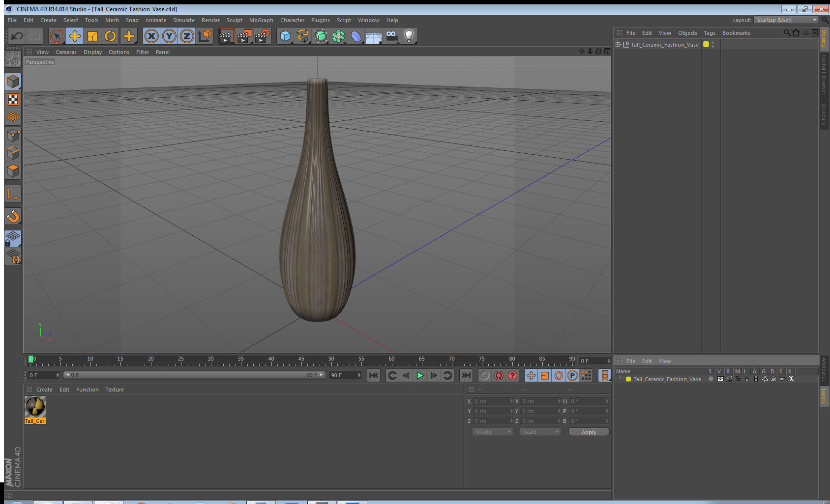Click record active objects button
This screenshot has width=830, height=504.
click(485, 375)
